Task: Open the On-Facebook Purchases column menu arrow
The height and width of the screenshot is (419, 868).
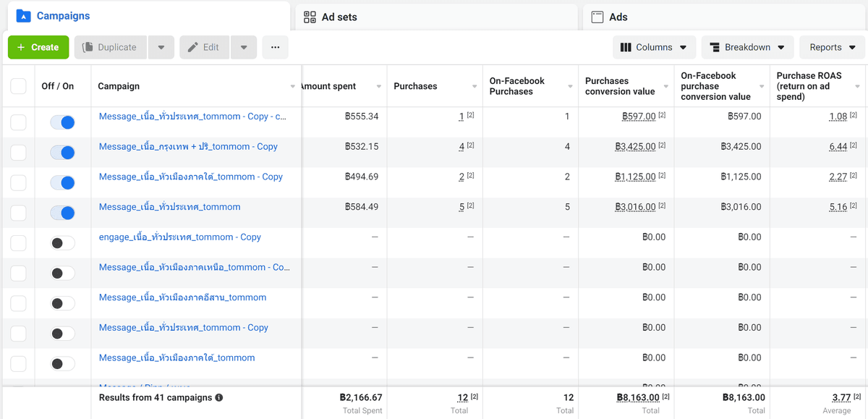Action: pos(570,87)
